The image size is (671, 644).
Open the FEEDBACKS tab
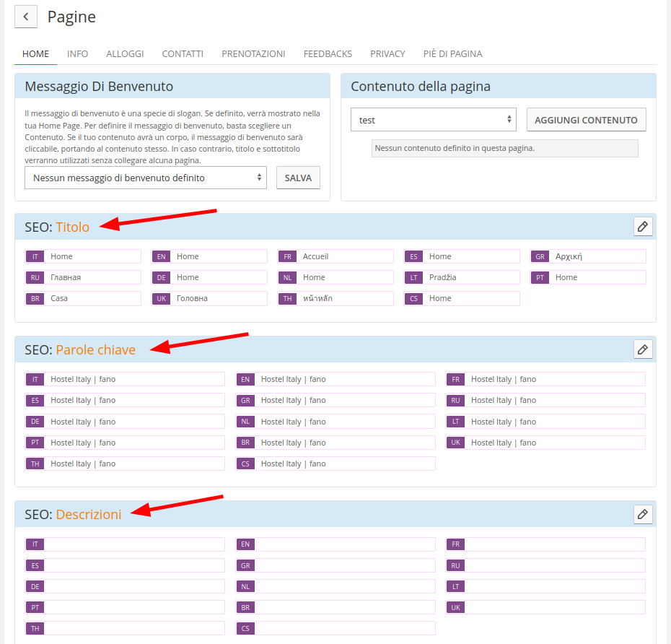tap(328, 53)
